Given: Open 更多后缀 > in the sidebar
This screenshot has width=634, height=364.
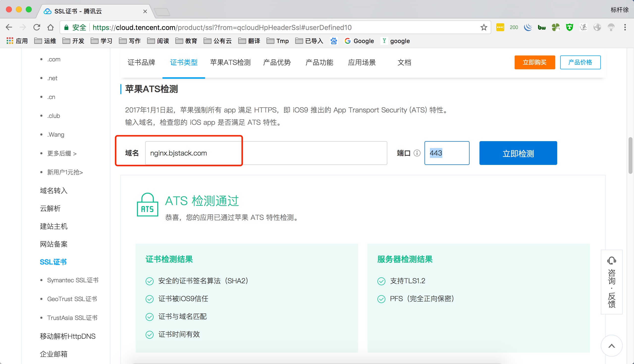Looking at the screenshot, I should 62,153.
